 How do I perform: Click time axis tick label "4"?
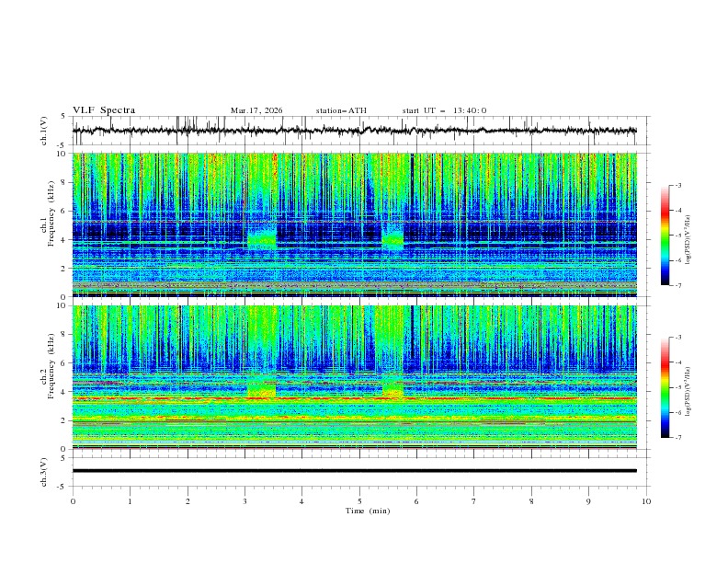click(301, 501)
